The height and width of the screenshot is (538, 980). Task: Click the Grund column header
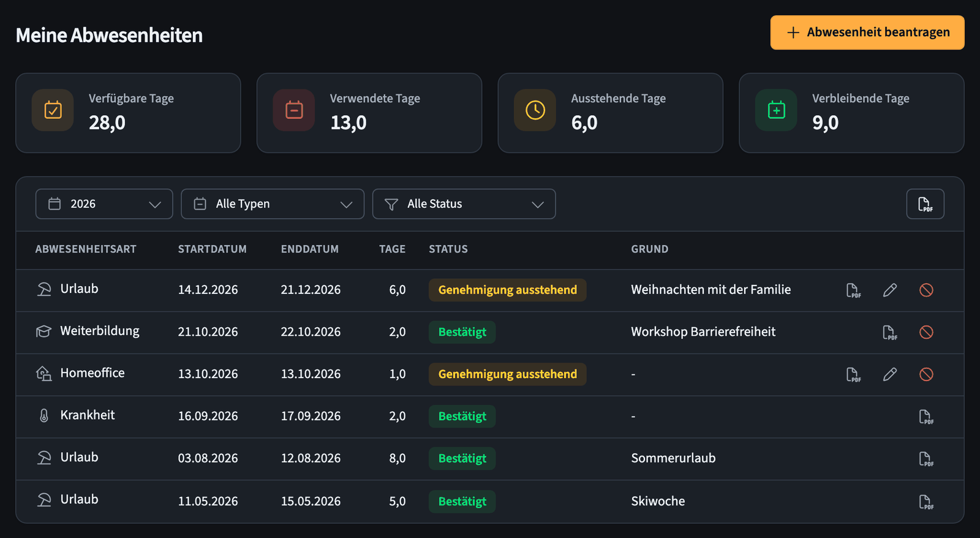650,249
